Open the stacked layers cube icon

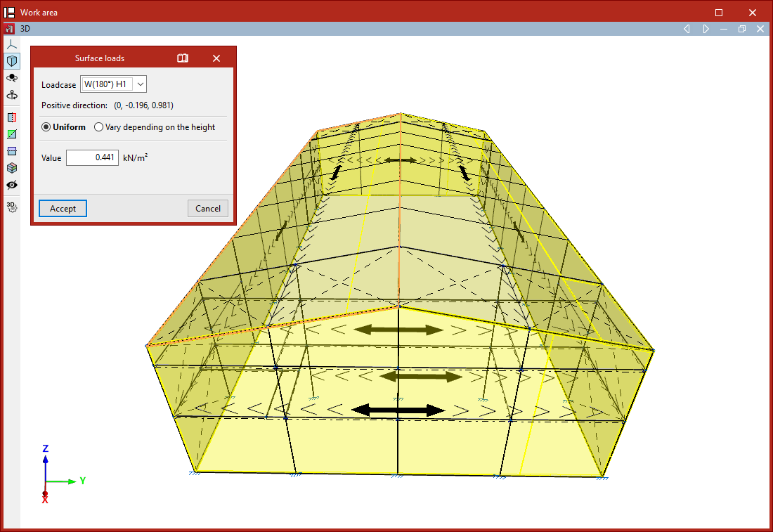(x=12, y=168)
